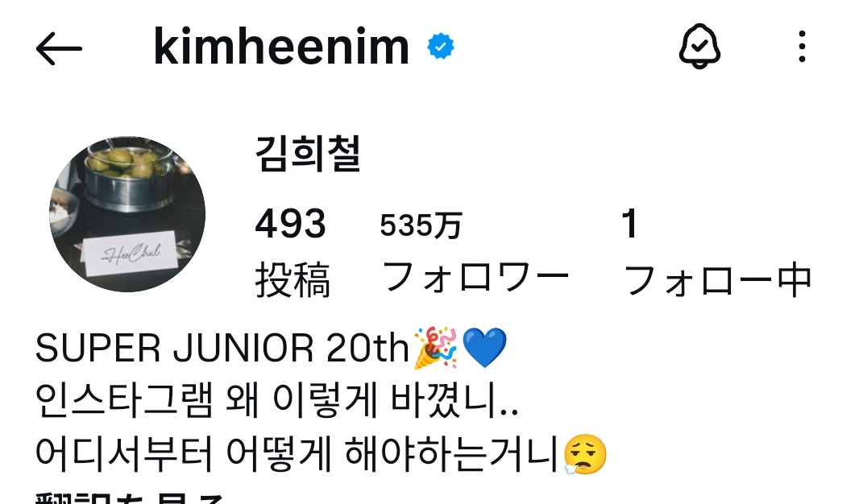Go back with the left arrow
This screenshot has width=859, height=504.
[59, 48]
